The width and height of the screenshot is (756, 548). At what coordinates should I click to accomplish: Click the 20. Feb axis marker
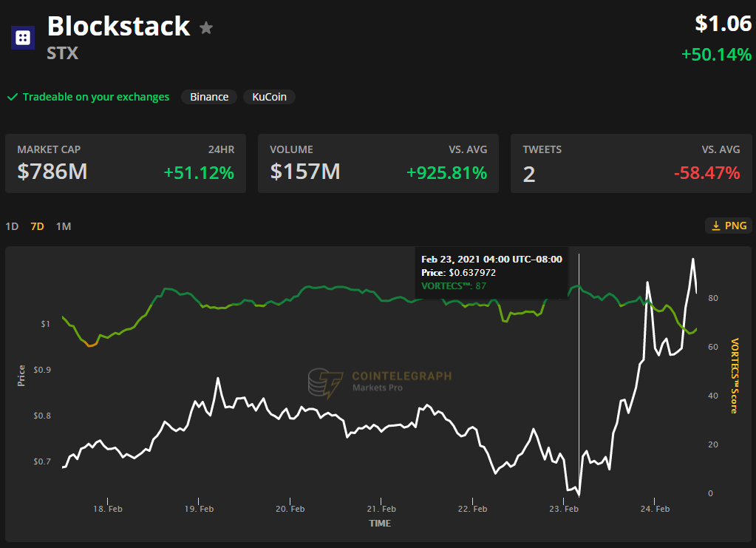coord(290,509)
